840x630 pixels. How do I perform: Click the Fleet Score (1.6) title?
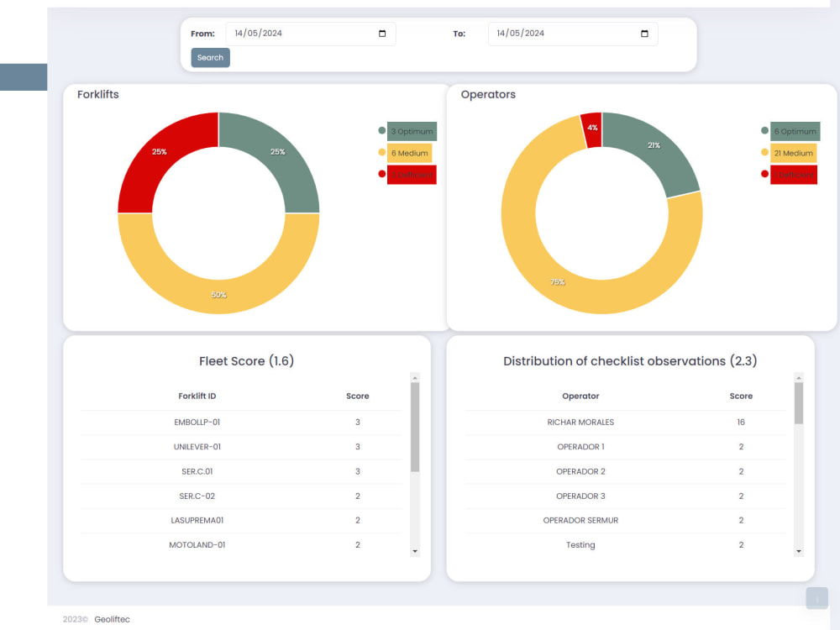click(x=246, y=361)
